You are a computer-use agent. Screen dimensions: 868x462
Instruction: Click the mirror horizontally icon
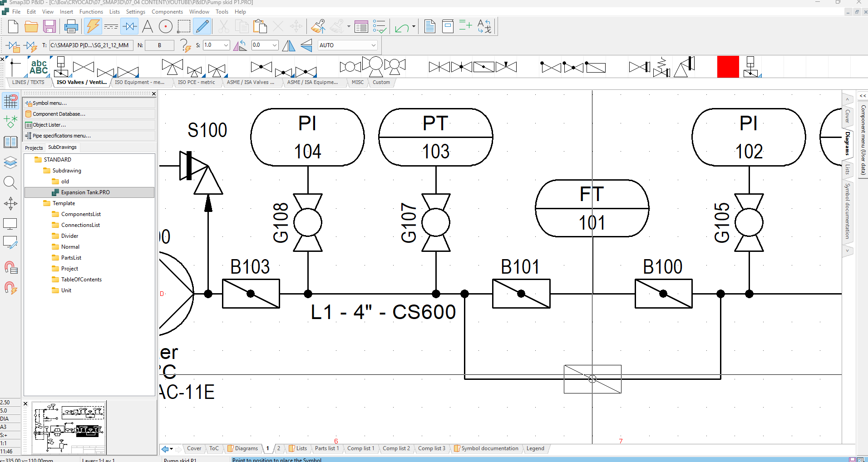pyautogui.click(x=306, y=45)
